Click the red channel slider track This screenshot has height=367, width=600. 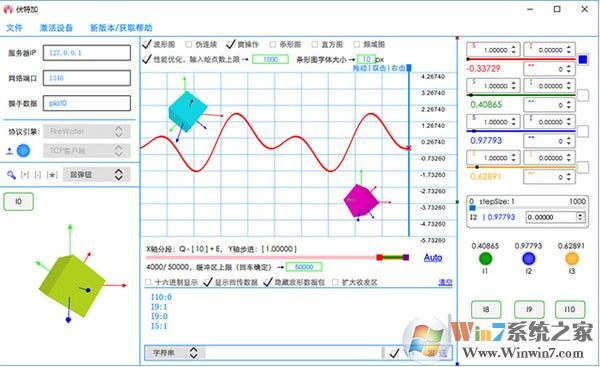coord(521,59)
